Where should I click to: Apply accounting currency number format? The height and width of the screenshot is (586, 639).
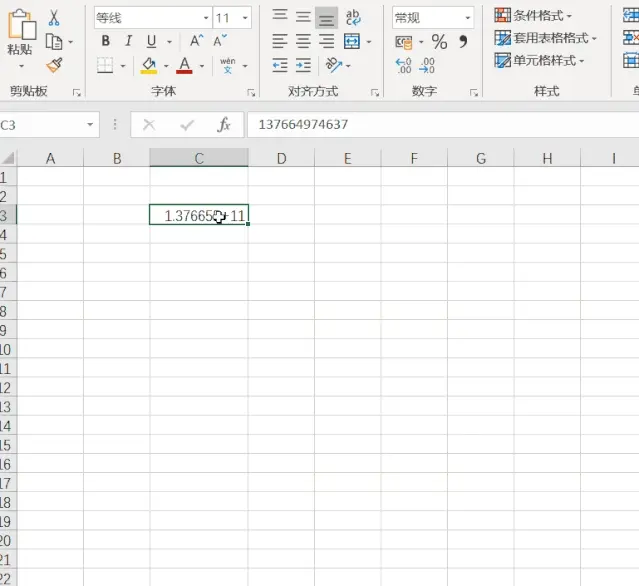pos(404,42)
